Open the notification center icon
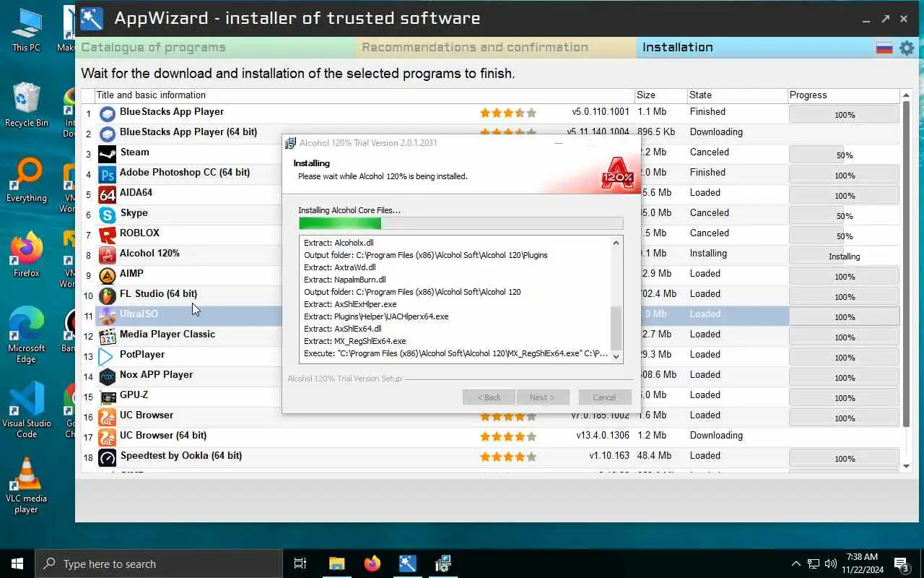Screen dimensions: 924x578 pyautogui.click(x=902, y=564)
